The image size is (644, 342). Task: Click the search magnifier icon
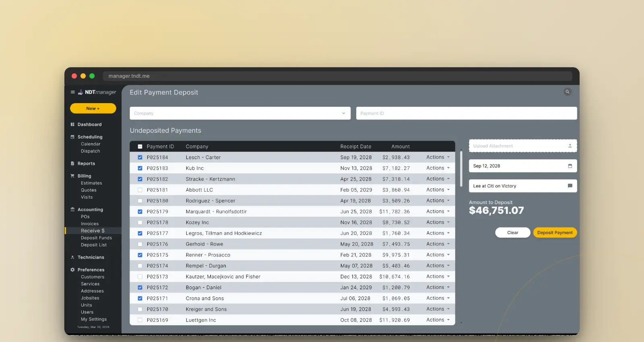pos(568,92)
